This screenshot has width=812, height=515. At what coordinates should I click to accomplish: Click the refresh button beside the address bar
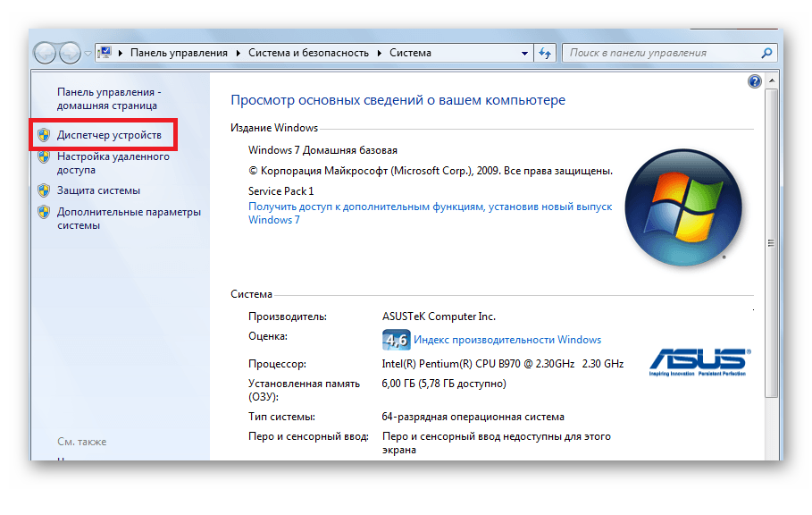[x=545, y=54]
